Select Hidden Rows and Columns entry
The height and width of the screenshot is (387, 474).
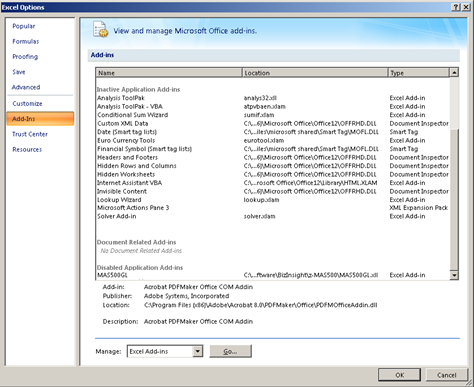click(272, 166)
